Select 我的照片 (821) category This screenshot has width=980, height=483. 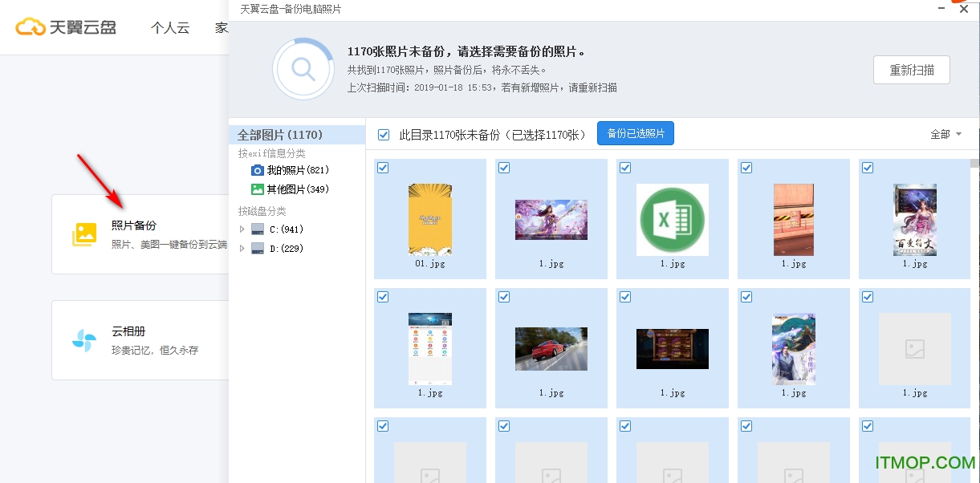coord(297,170)
